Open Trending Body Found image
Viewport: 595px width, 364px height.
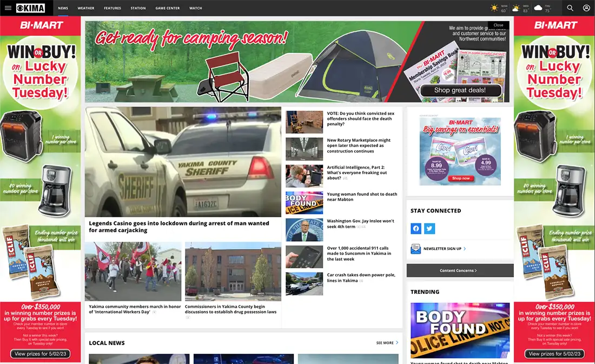coord(460,330)
